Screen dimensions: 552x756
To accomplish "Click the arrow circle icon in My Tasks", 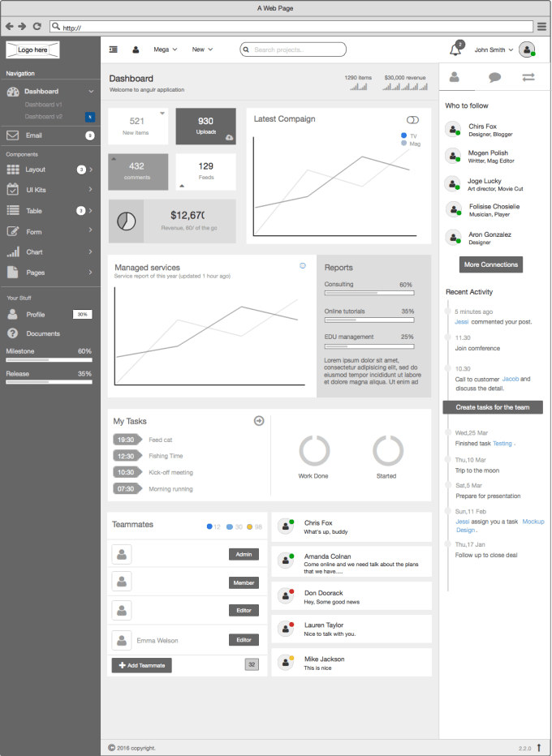I will pyautogui.click(x=259, y=421).
